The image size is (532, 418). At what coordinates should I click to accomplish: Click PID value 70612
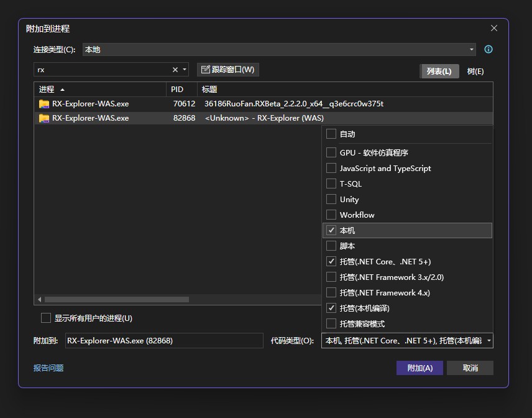[x=184, y=103]
